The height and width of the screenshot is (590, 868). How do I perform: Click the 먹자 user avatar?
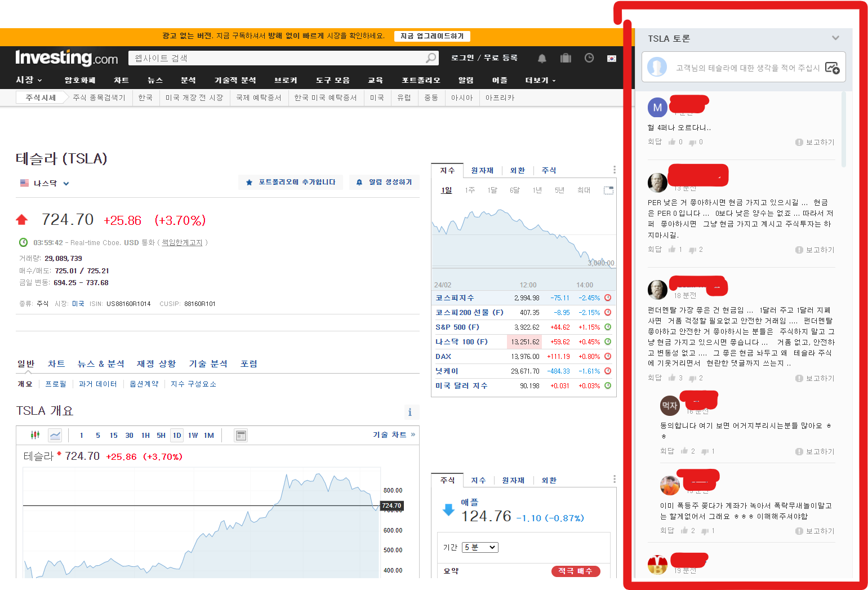tap(670, 405)
